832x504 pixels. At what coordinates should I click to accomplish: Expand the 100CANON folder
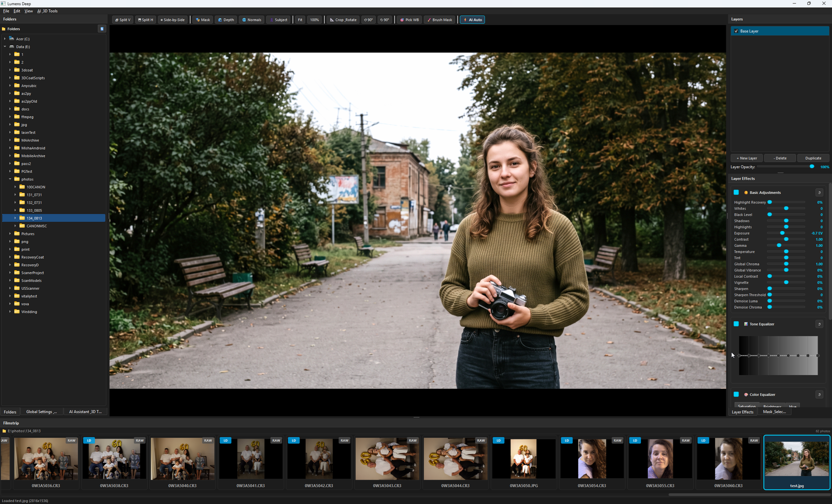tap(15, 187)
